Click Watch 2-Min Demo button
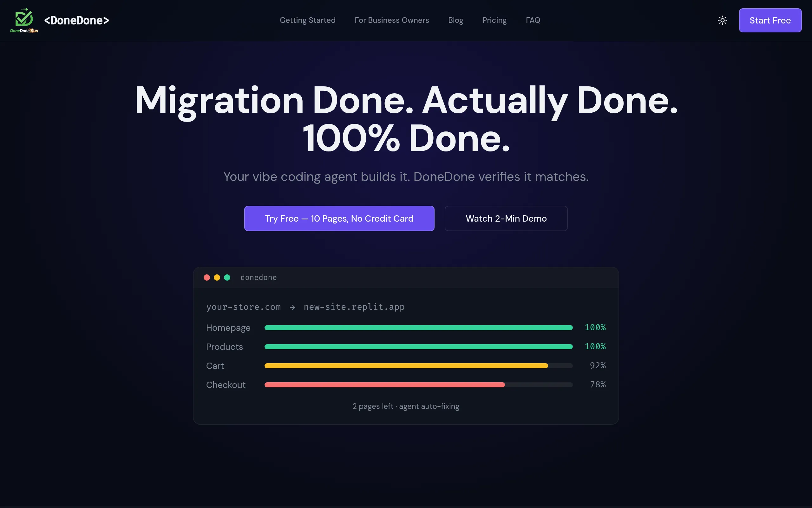Image resolution: width=812 pixels, height=508 pixels. coord(506,218)
